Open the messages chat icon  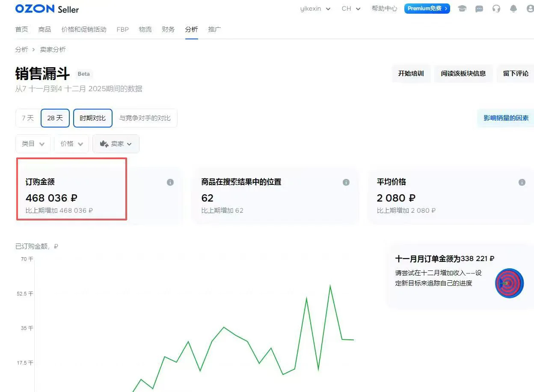point(479,9)
